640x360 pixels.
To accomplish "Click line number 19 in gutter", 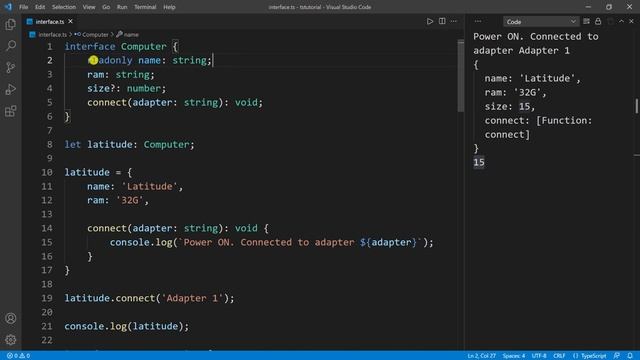I will tap(47, 298).
